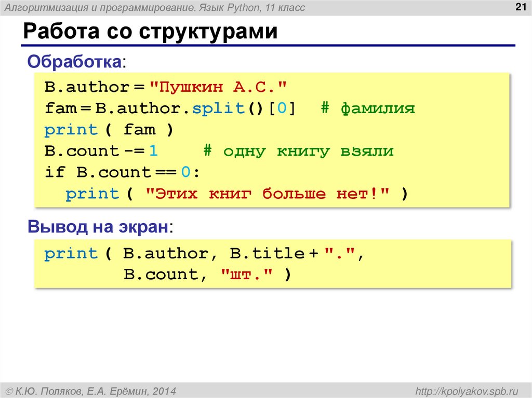Click the page number 21
Image resolution: width=532 pixels, height=398 pixels.
point(520,7)
